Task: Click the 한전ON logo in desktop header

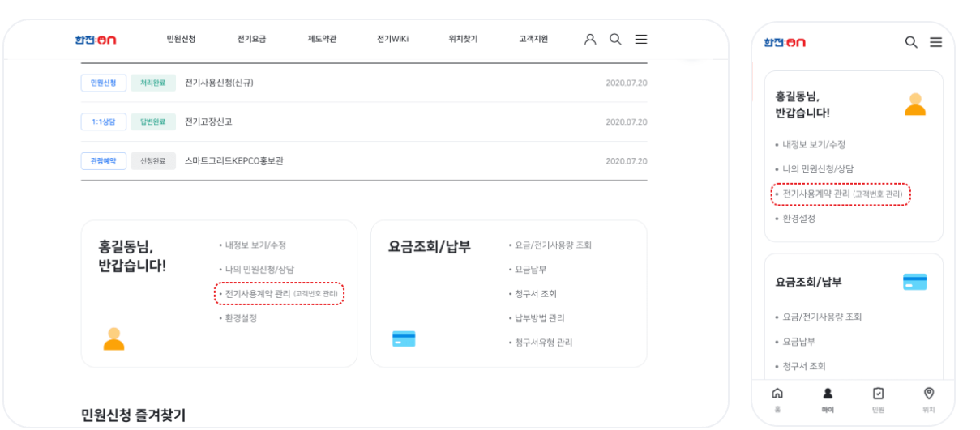Action: coord(96,40)
